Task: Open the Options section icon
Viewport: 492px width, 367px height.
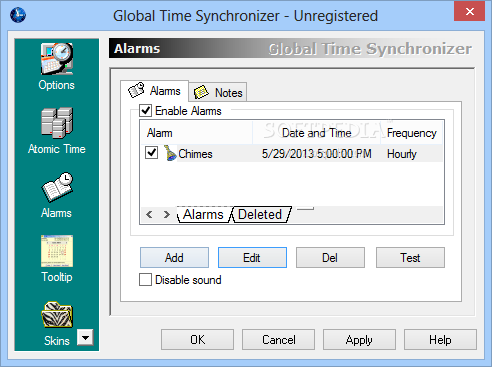Action: (x=57, y=59)
